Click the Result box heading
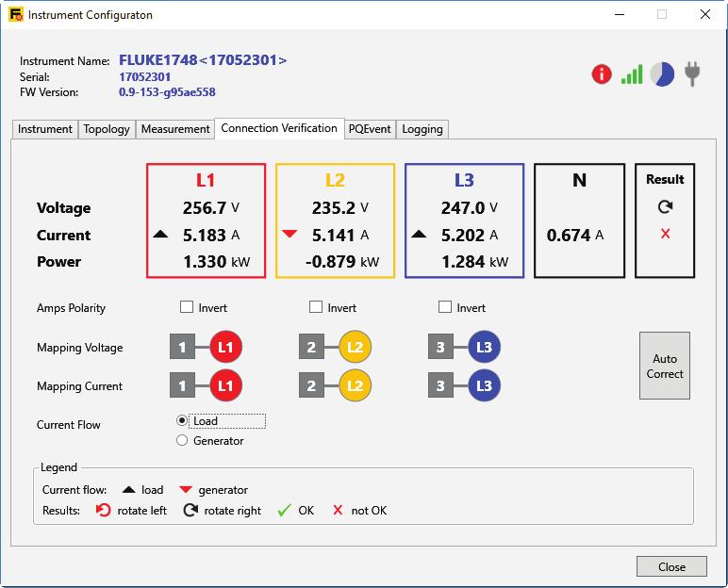728x588 pixels. tap(665, 179)
